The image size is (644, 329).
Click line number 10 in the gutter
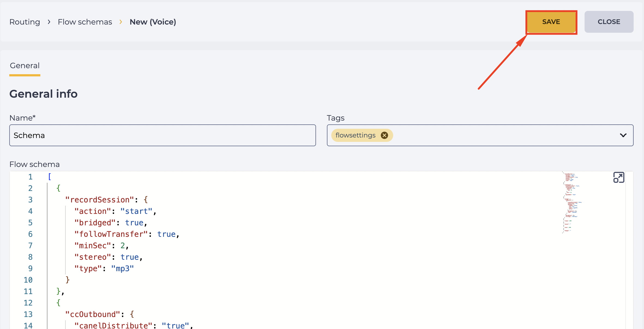[28, 280]
